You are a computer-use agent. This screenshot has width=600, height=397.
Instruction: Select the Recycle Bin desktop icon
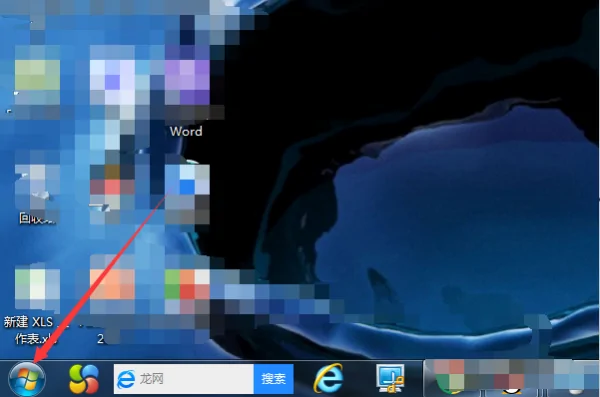(37, 195)
